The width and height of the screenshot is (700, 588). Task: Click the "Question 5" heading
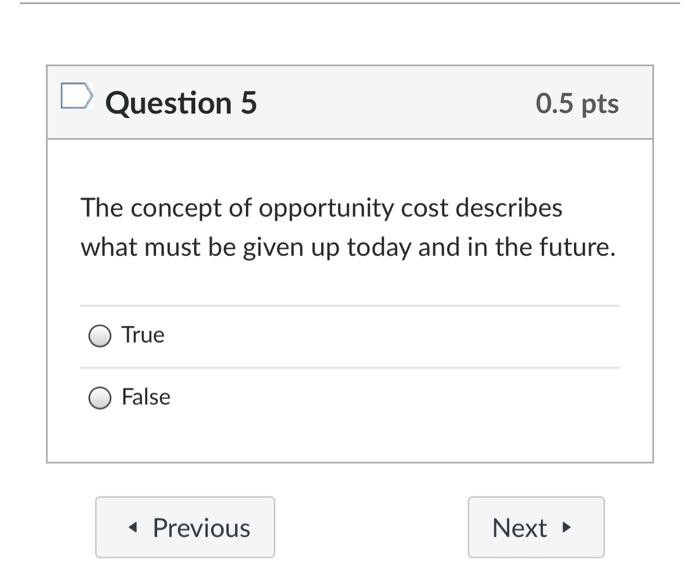(181, 103)
